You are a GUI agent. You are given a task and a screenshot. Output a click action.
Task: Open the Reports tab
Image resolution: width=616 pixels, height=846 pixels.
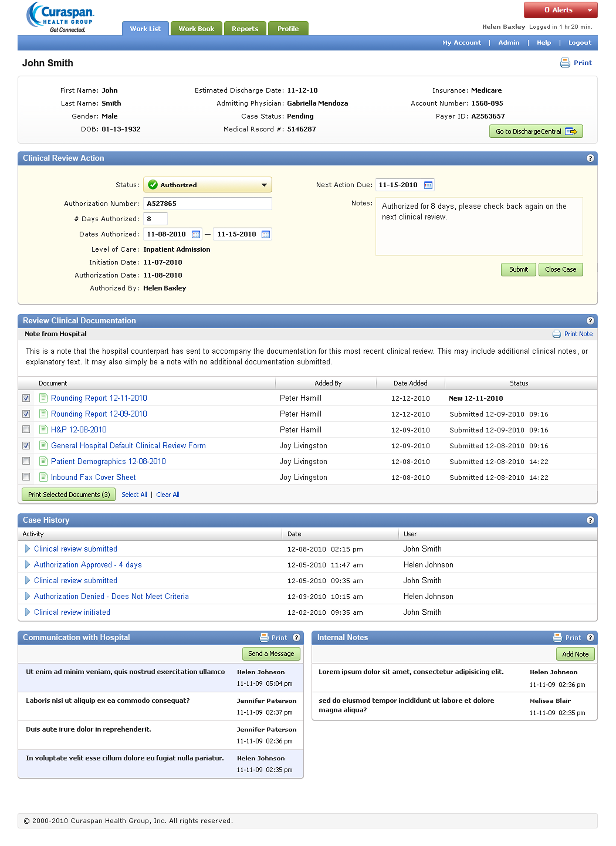[245, 29]
